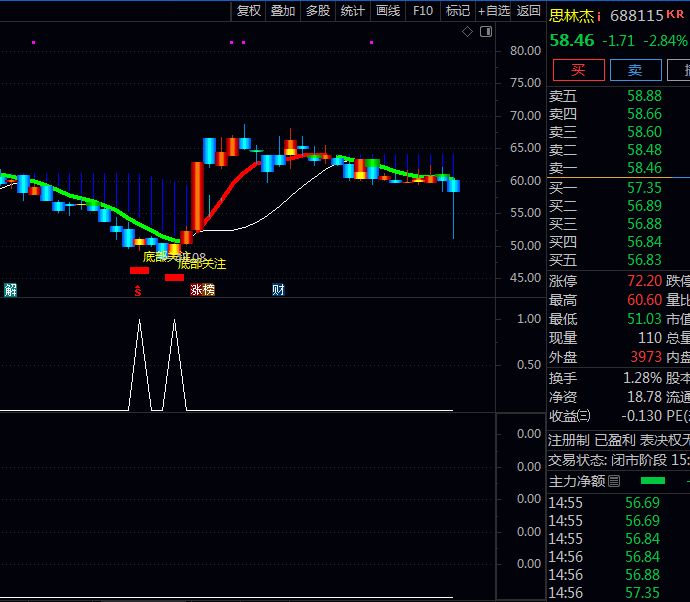Click the 卖二 price 58.48
The height and width of the screenshot is (602, 690).
point(644,150)
